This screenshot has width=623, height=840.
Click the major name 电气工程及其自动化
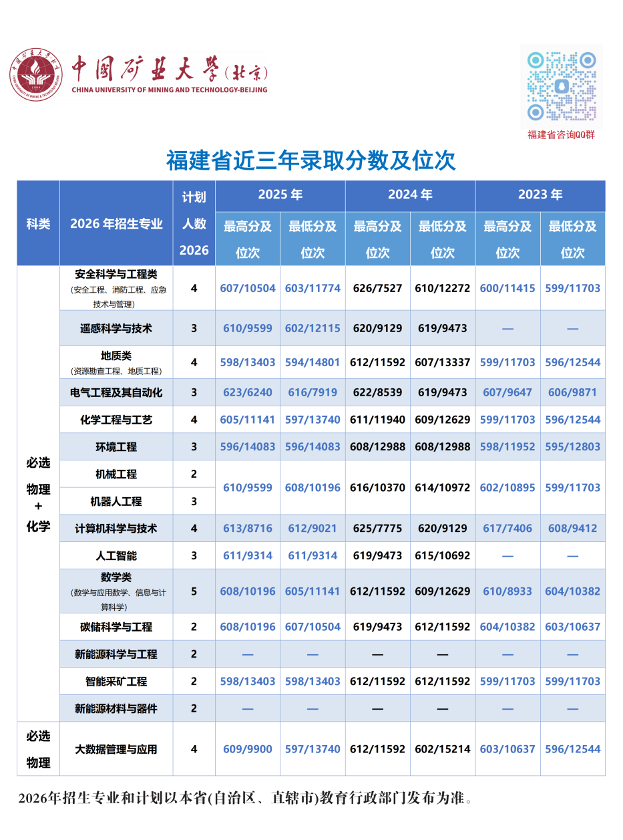pos(116,392)
